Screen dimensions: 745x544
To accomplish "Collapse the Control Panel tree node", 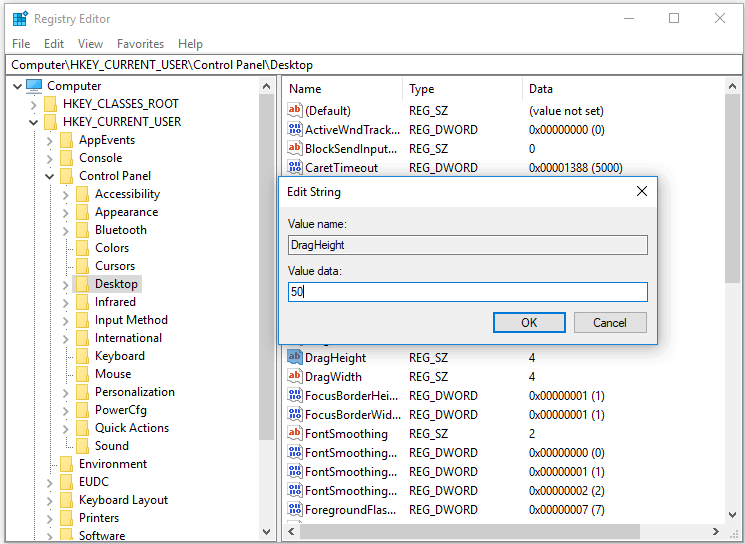I will 51,176.
